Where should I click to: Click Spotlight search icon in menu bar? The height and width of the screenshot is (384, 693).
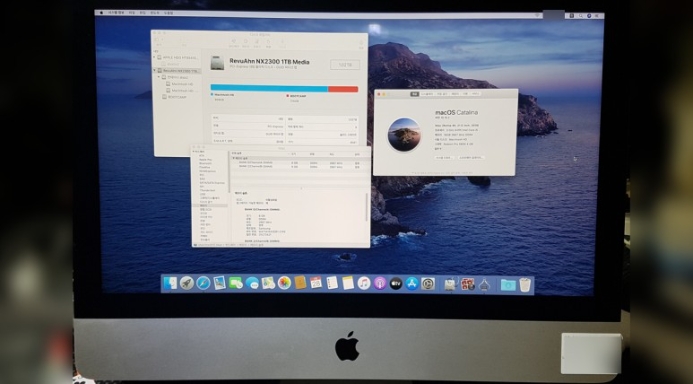coord(580,15)
